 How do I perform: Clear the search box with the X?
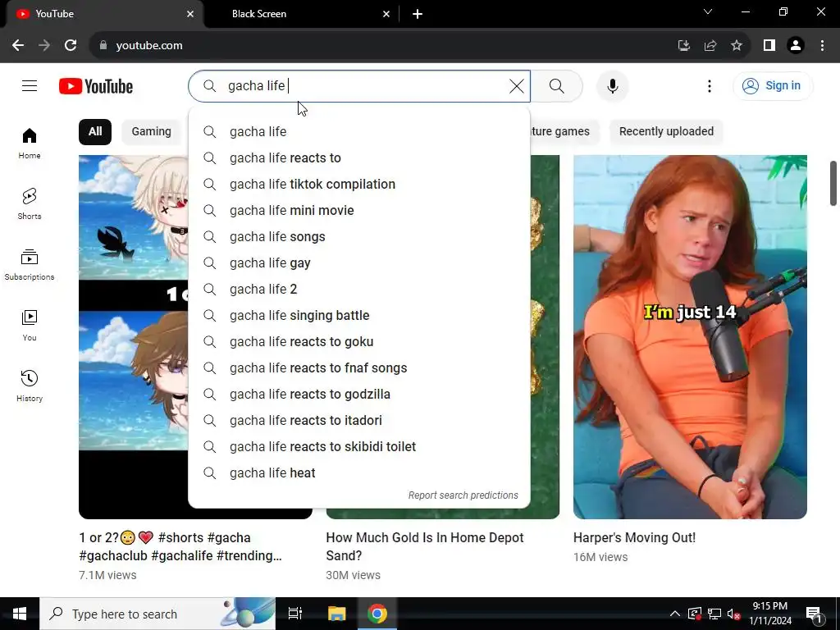pos(517,85)
